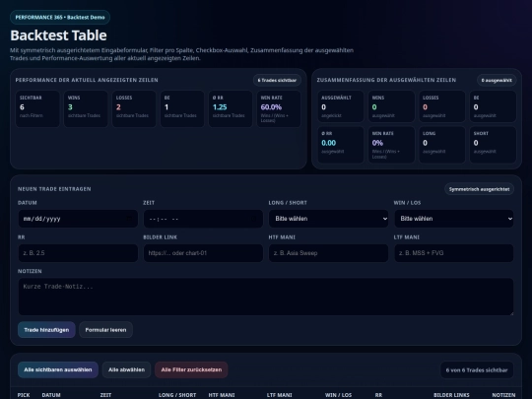Screen dimensions: 532x399
Task: Click the HTF MANI table column header
Action: (x=222, y=395)
